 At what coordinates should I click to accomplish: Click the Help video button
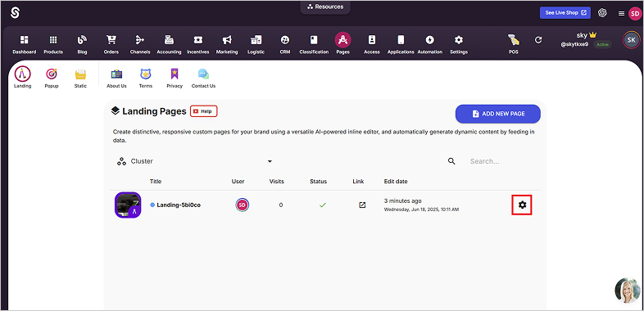tap(204, 111)
